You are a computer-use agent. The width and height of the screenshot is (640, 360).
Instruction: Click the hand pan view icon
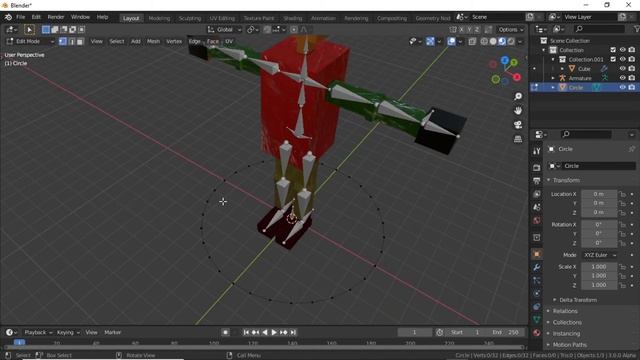[x=518, y=111]
